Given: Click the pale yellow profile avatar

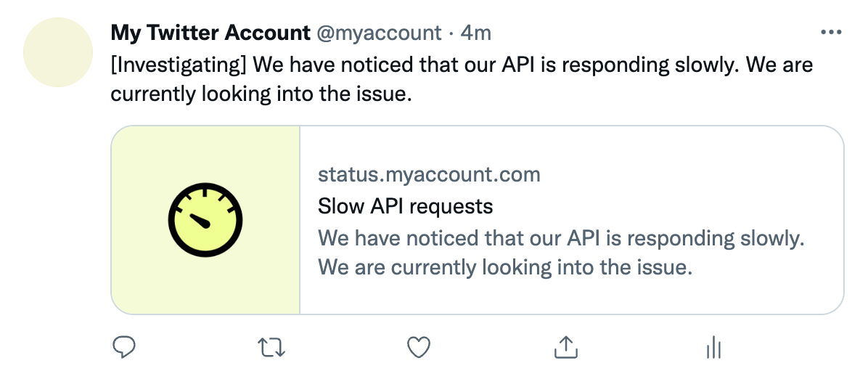Looking at the screenshot, I should click(x=58, y=52).
